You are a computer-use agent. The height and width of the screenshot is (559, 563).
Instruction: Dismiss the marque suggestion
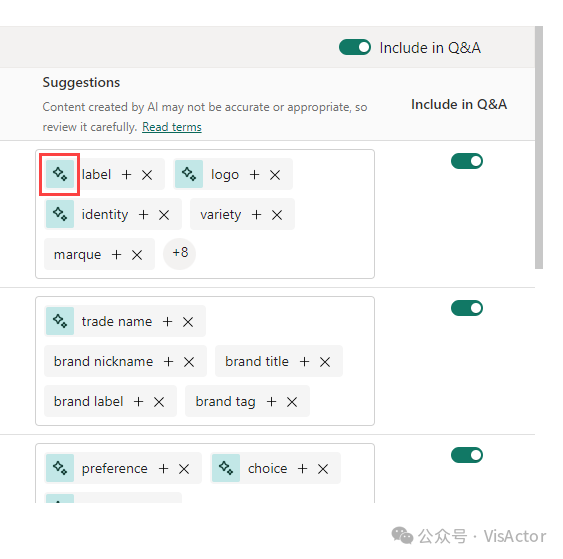click(x=137, y=255)
